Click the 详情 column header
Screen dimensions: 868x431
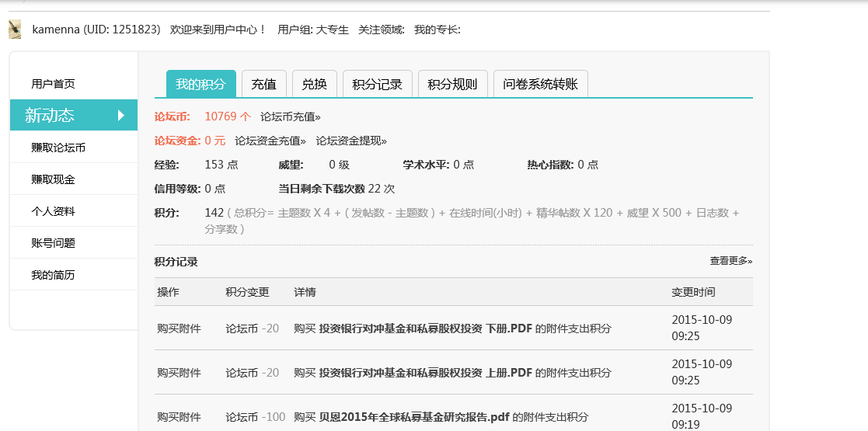pos(305,292)
